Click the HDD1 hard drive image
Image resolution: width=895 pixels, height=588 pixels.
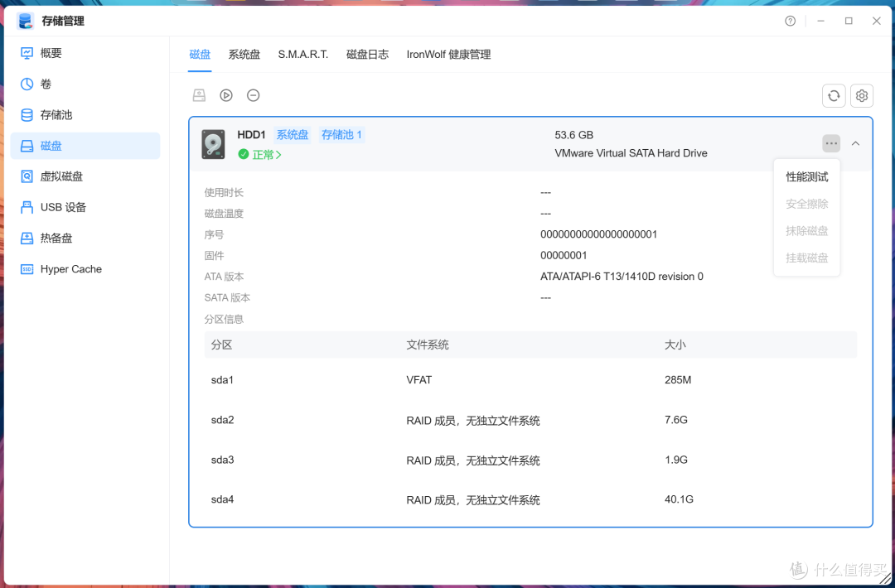point(214,144)
